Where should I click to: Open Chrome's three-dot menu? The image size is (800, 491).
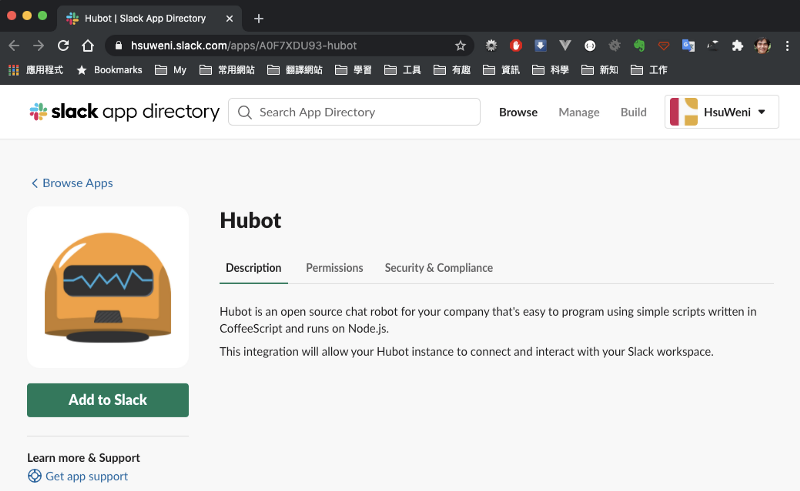coord(787,46)
